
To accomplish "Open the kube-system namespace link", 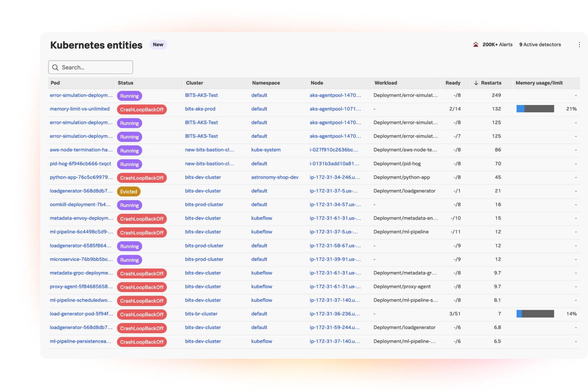I will 266,150.
